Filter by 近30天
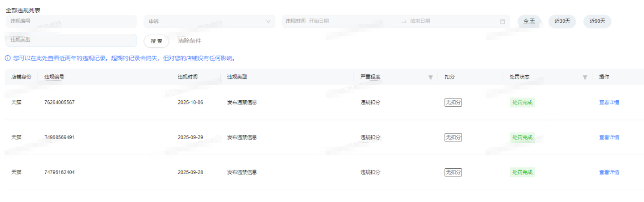644x202 pixels. pos(562,21)
